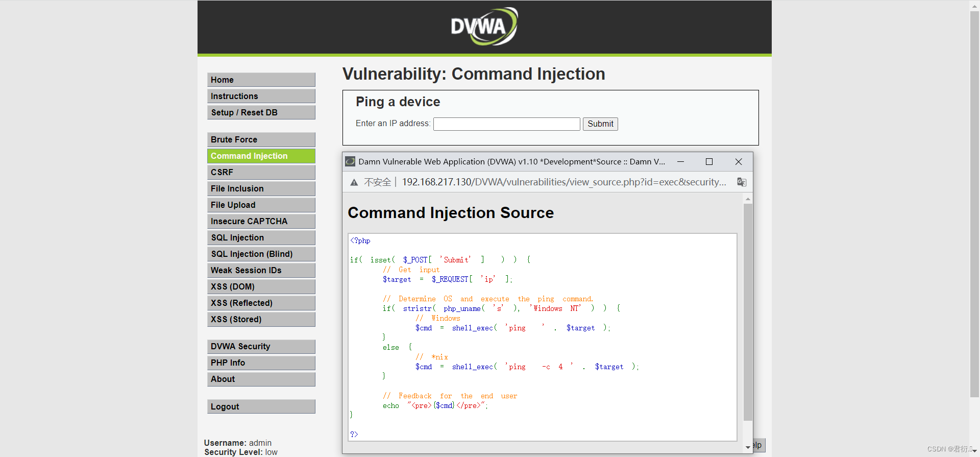Viewport: 980px width, 457px height.
Task: Open XSS (Stored) page
Action: pos(261,319)
